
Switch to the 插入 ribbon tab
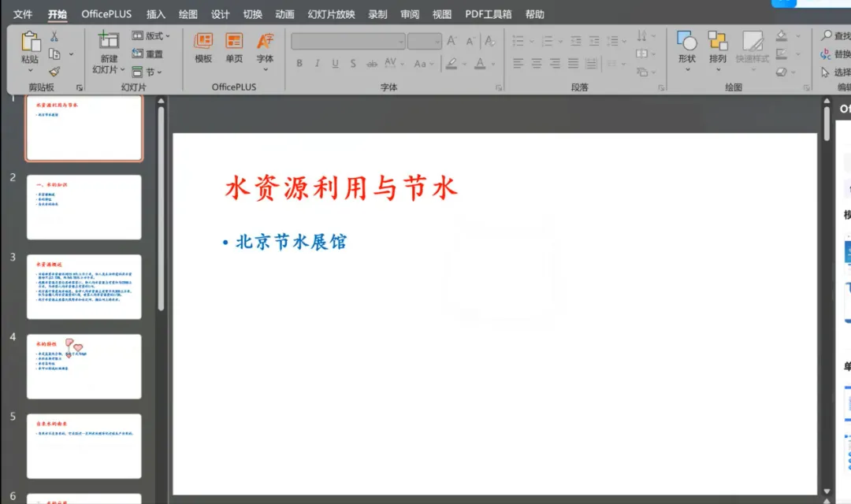(x=156, y=14)
